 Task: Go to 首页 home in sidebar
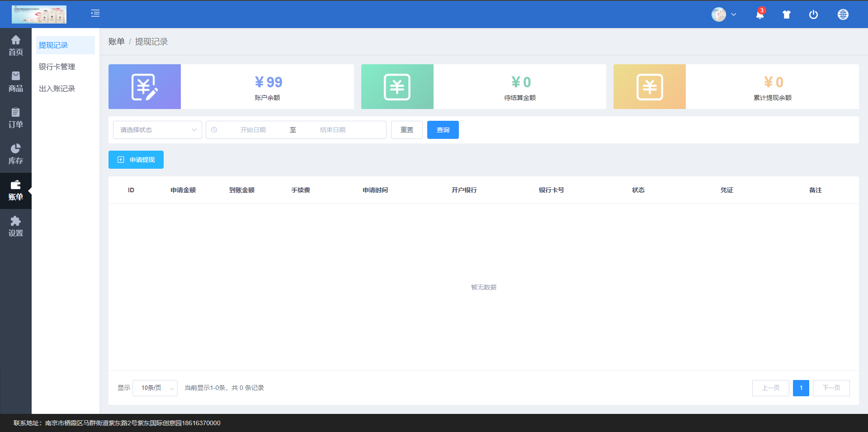[x=16, y=46]
